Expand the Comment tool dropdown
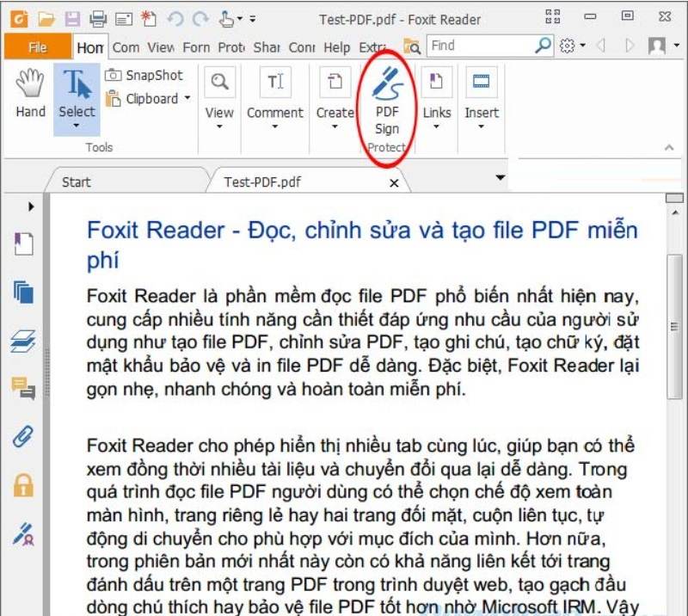The width and height of the screenshot is (688, 616). coord(274,125)
